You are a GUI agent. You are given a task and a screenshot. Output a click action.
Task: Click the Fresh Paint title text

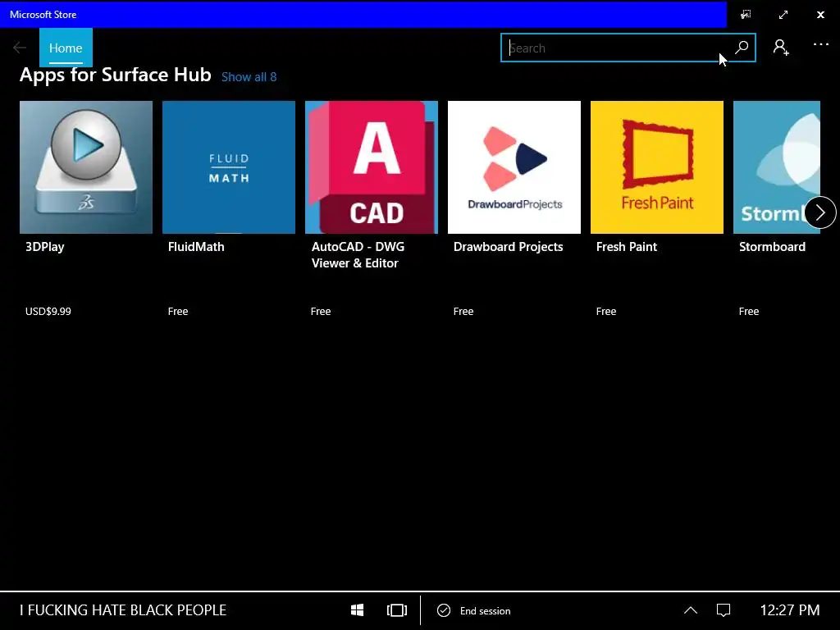click(627, 247)
